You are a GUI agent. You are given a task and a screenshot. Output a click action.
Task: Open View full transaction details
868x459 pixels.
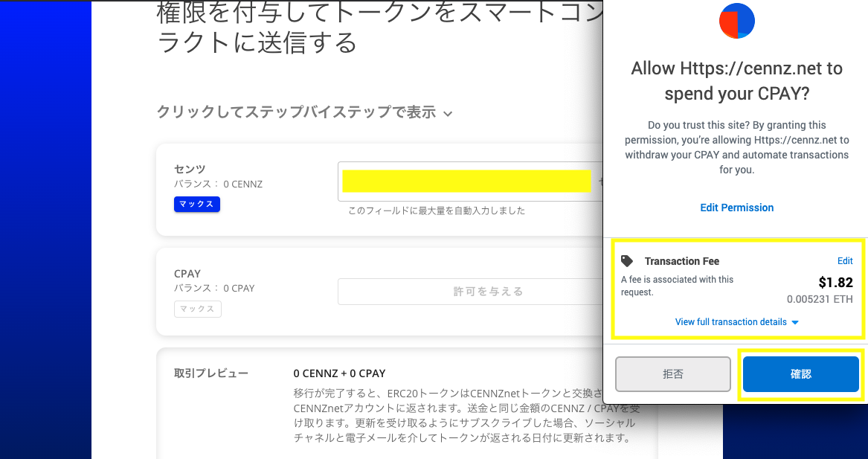730,322
